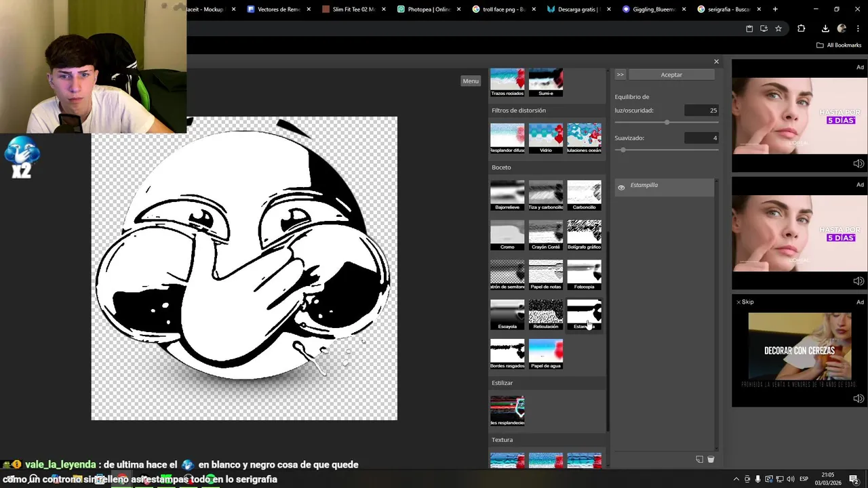The width and height of the screenshot is (868, 488).
Task: Choose the Fotocopia filter
Action: [584, 274]
